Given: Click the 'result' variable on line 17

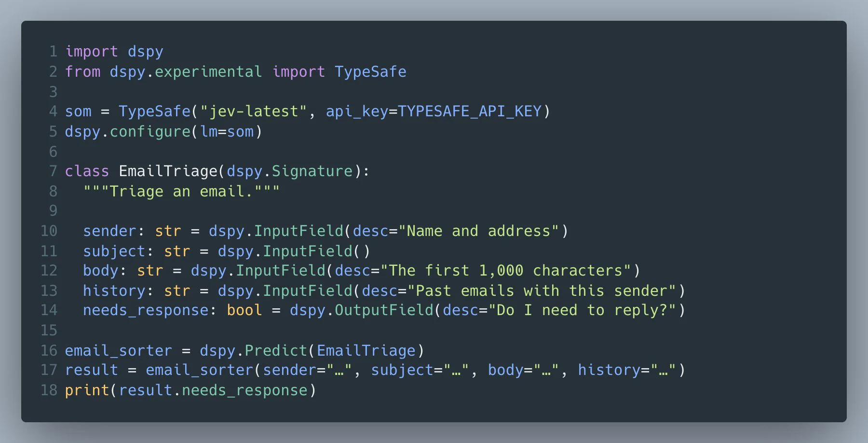Looking at the screenshot, I should pyautogui.click(x=92, y=370).
